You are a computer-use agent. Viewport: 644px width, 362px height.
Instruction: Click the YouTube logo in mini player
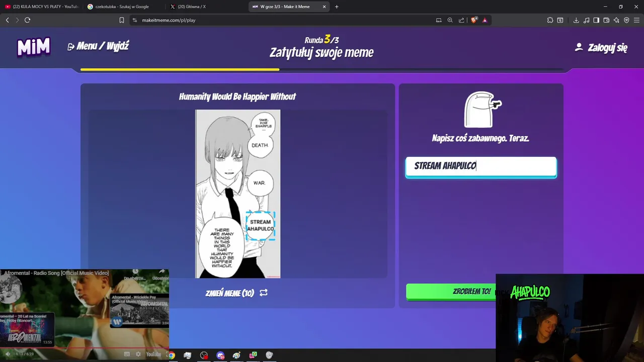tap(153, 354)
